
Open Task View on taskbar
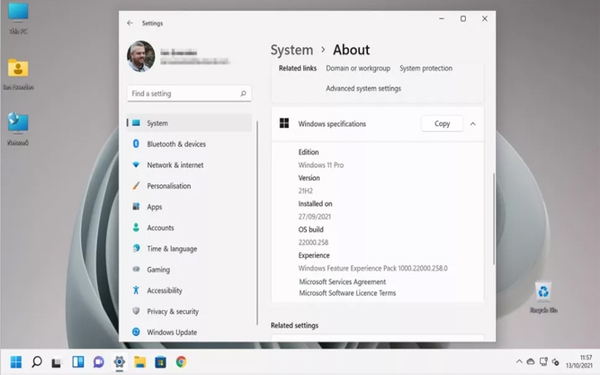(57, 362)
